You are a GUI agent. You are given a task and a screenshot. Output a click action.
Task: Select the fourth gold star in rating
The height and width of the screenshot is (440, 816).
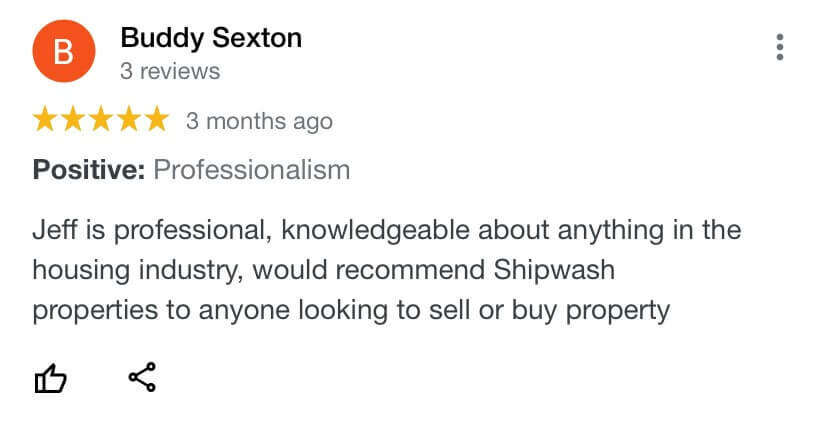click(x=129, y=119)
